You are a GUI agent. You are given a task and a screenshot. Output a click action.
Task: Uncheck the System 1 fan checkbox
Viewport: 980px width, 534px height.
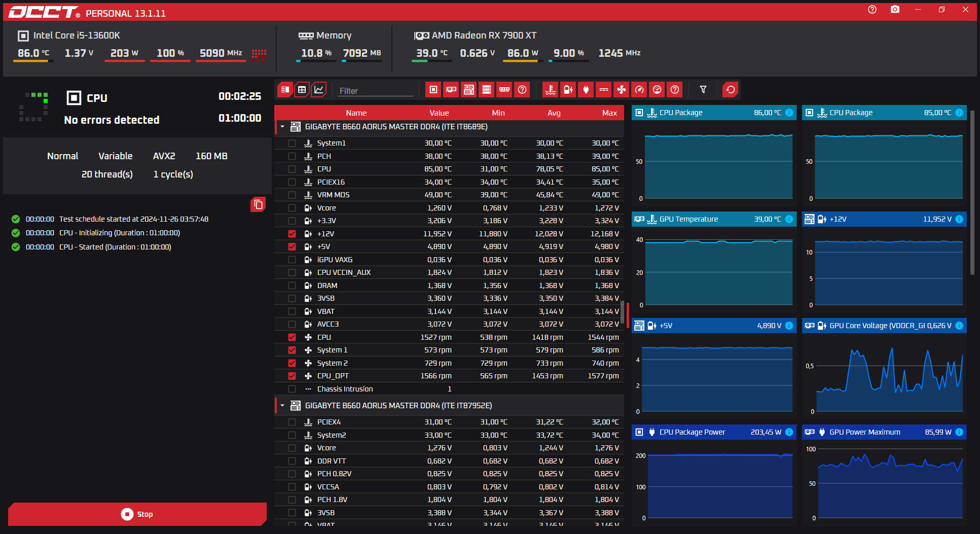(x=292, y=350)
